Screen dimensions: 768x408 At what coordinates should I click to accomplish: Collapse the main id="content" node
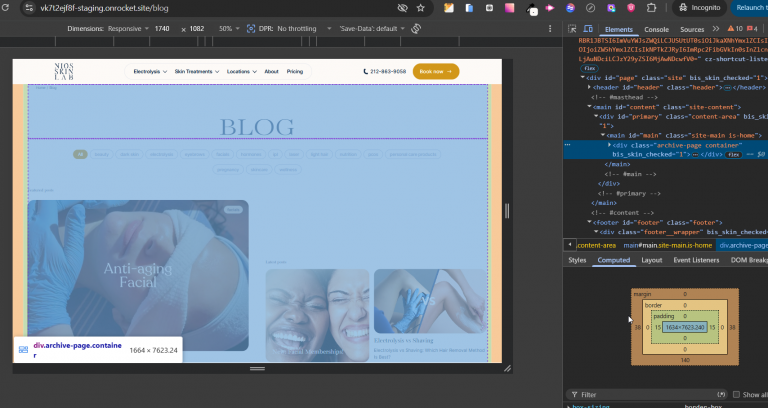coord(589,107)
